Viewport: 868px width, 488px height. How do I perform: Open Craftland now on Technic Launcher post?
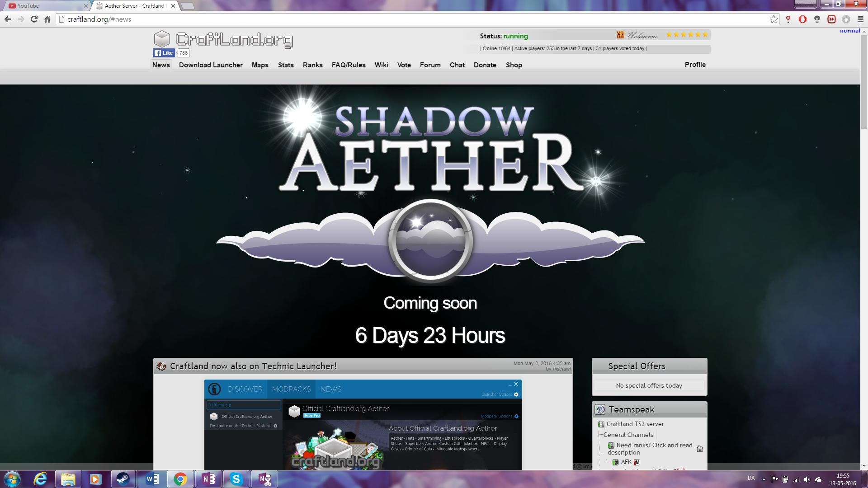coord(253,366)
